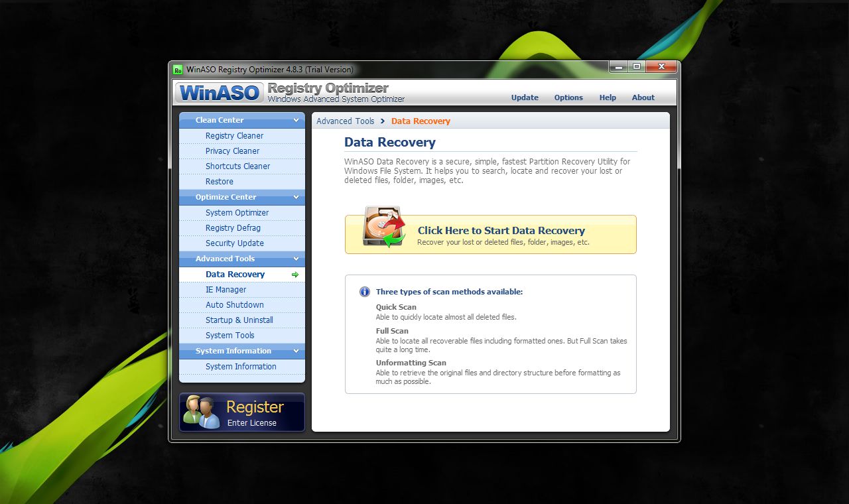Open Privacy Cleaner
This screenshot has height=504, width=849.
point(242,151)
